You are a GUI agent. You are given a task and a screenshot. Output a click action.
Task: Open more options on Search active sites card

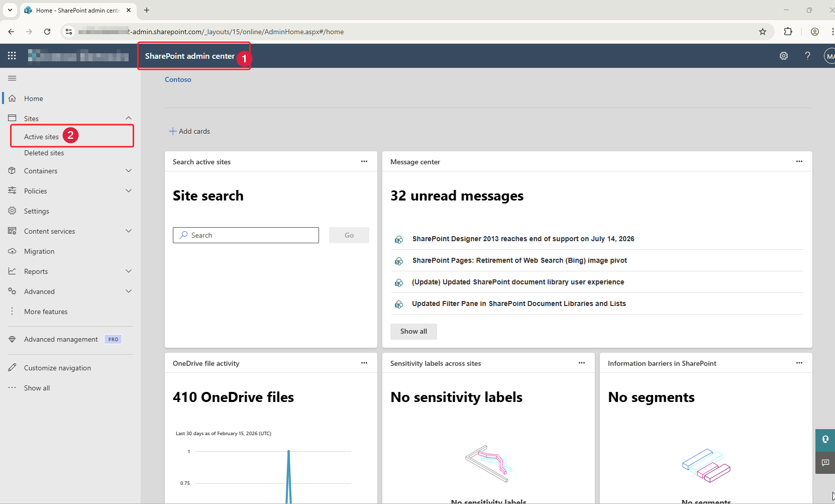tap(364, 161)
